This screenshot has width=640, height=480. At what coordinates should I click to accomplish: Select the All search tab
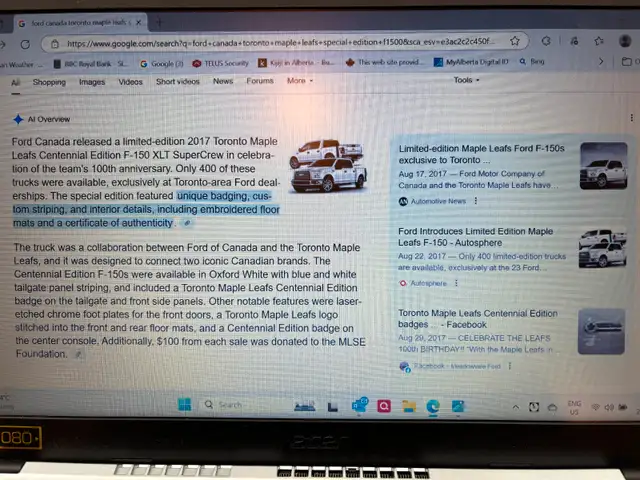[x=16, y=83]
